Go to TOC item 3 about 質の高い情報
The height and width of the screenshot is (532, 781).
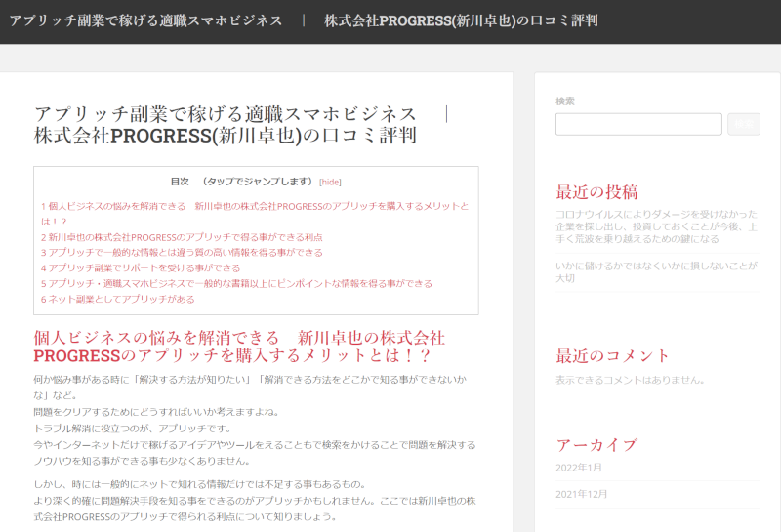pos(182,252)
